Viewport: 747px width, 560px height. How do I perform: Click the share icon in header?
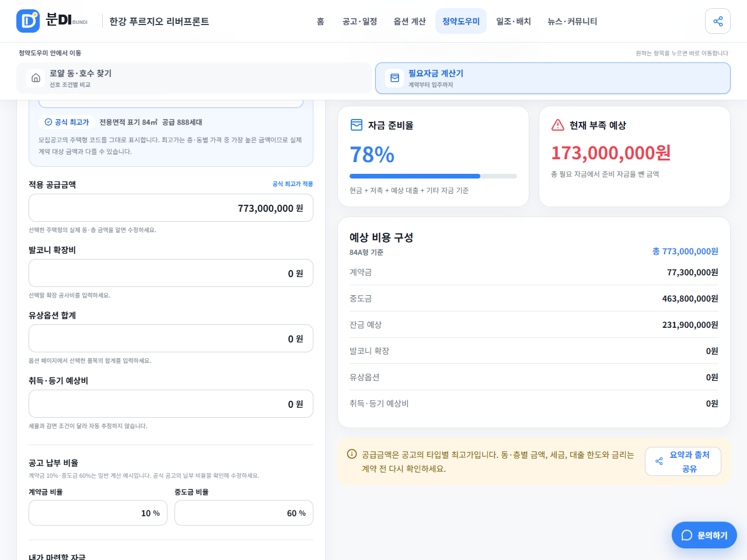pos(718,21)
